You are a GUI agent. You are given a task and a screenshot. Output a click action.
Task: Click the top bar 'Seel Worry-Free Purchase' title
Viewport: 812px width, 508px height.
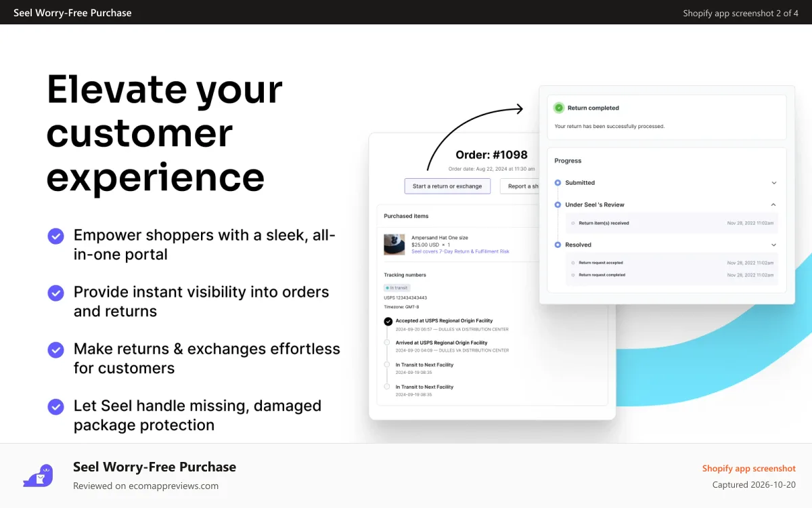[72, 13]
